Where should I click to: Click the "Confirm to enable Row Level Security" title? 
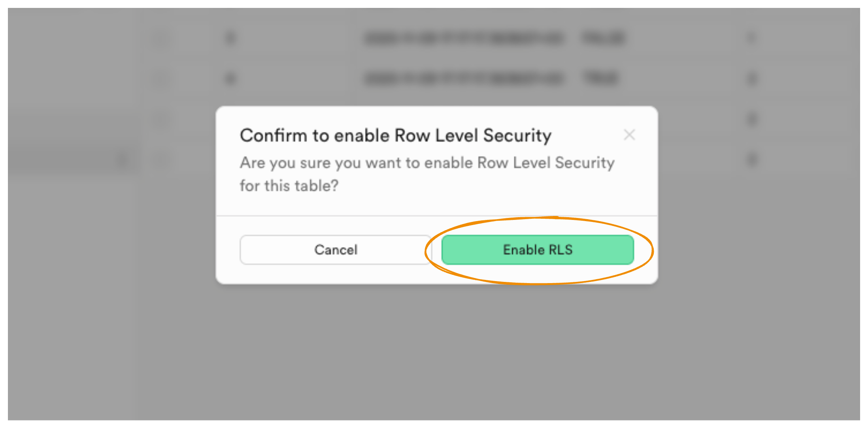395,135
